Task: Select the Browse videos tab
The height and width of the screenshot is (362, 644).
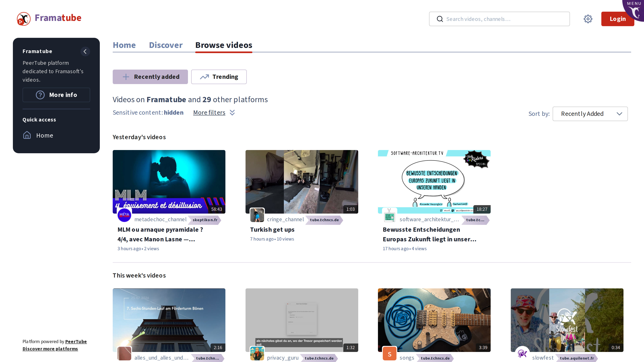Action: (x=224, y=45)
